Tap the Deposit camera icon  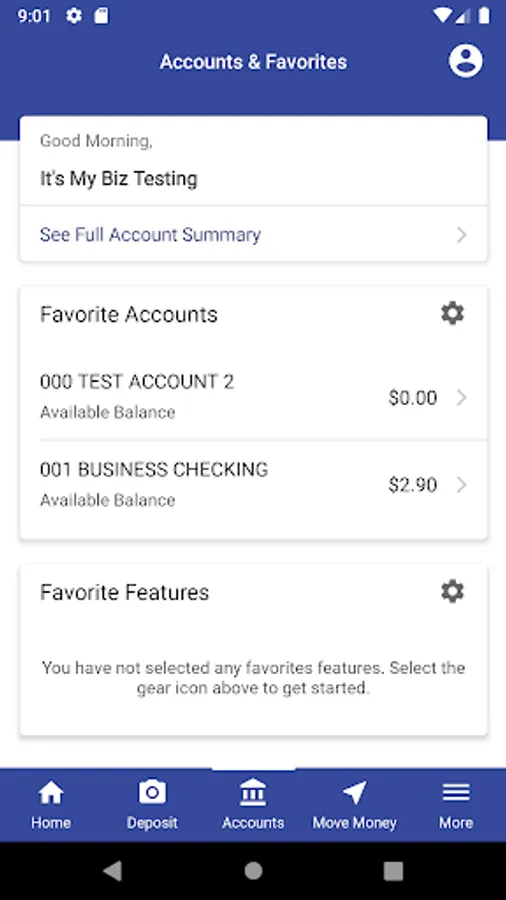[x=152, y=793]
